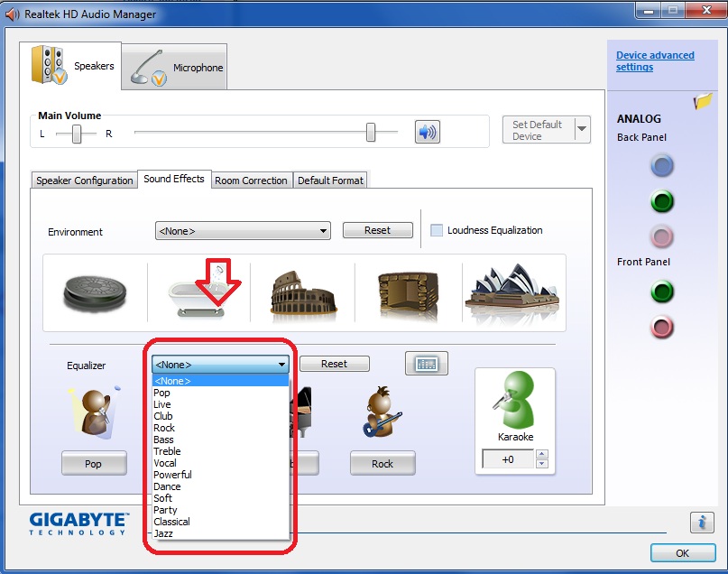Choose Jazz in the equalizer list

[220, 533]
